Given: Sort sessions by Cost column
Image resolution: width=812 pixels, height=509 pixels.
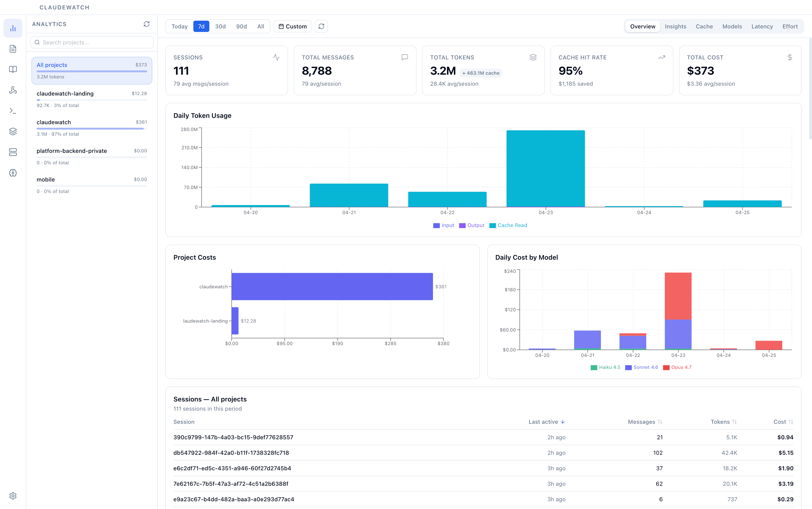Looking at the screenshot, I should [x=783, y=422].
